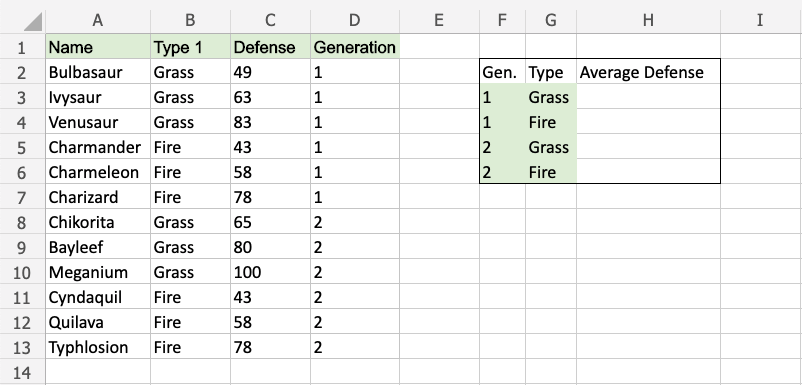This screenshot has height=385, width=802.
Task: Select the Bulbasaur cell
Action: click(98, 72)
